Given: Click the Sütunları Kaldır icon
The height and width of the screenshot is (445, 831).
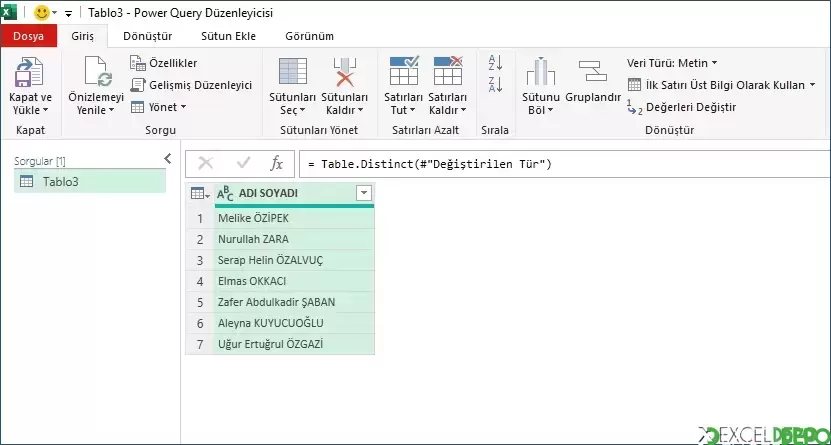Looking at the screenshot, I should pos(344,72).
